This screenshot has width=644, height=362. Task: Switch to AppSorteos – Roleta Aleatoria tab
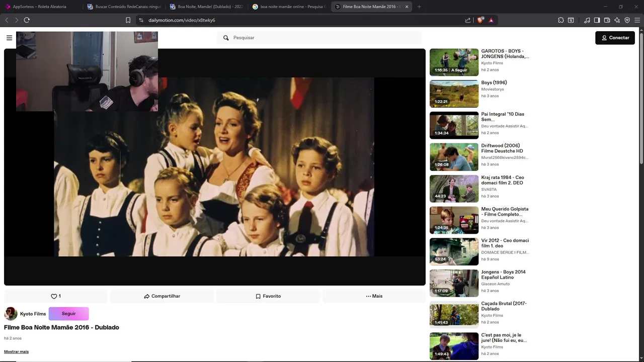click(40, 7)
